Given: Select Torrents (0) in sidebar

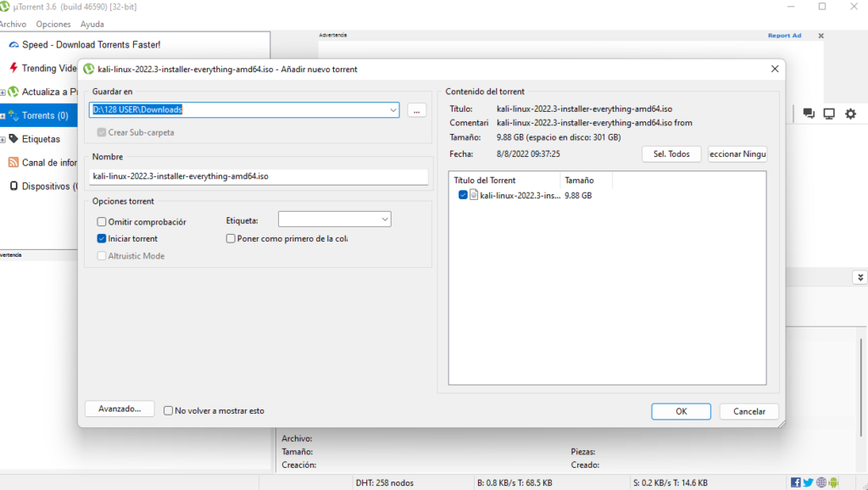Looking at the screenshot, I should (x=39, y=115).
